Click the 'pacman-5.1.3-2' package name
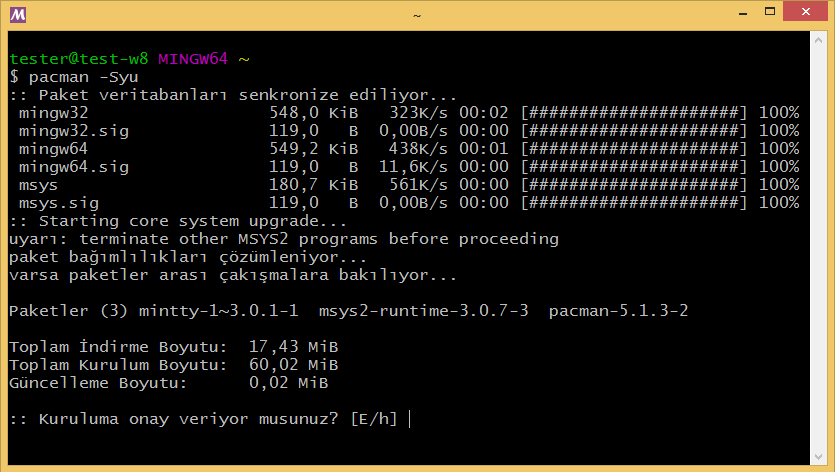The image size is (835, 472). 618,311
